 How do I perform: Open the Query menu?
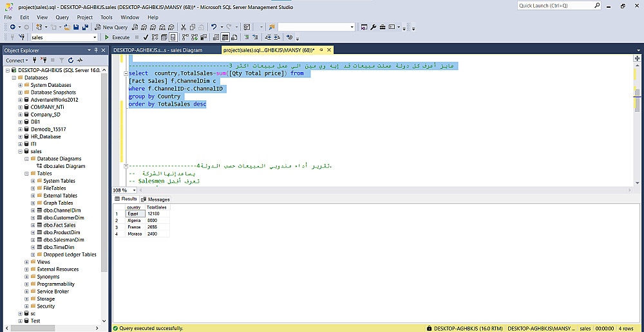[62, 17]
